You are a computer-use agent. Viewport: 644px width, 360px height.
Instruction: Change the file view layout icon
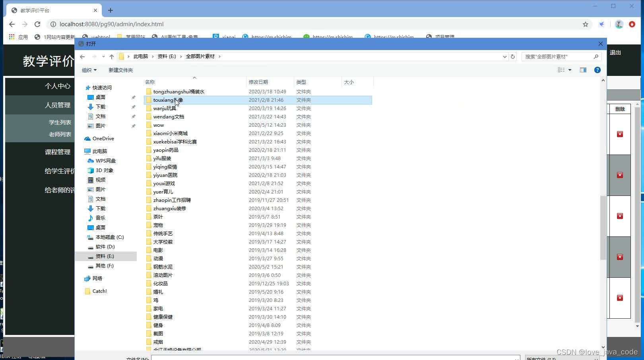click(x=561, y=70)
